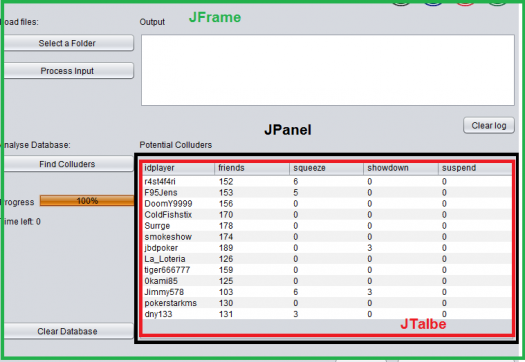Select the 0kami85 player cell

[178, 281]
